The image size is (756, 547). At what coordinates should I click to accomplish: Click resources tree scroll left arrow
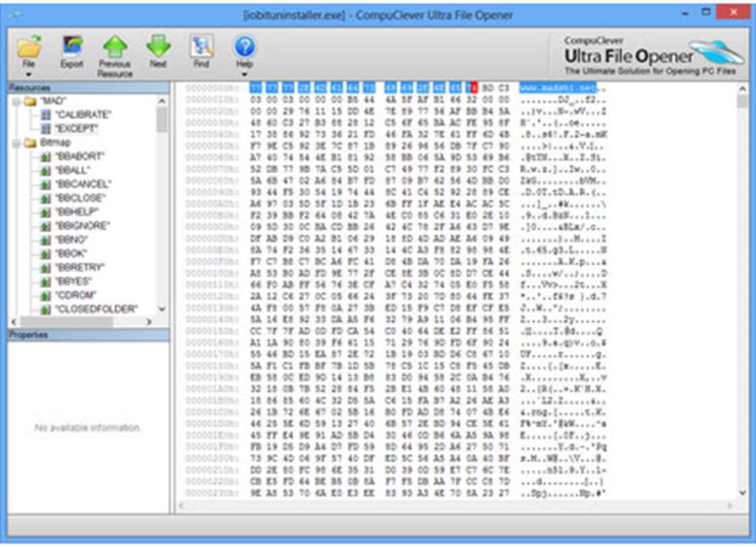tap(14, 321)
